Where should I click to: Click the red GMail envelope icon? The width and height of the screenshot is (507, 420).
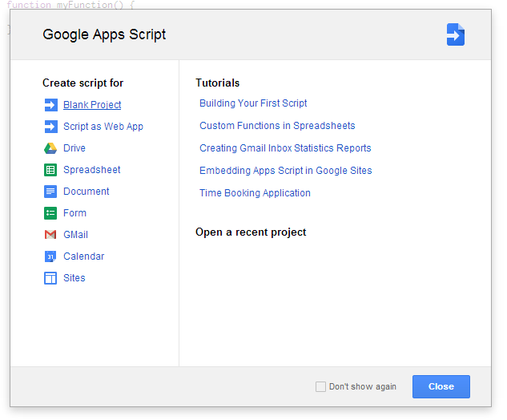coord(50,235)
